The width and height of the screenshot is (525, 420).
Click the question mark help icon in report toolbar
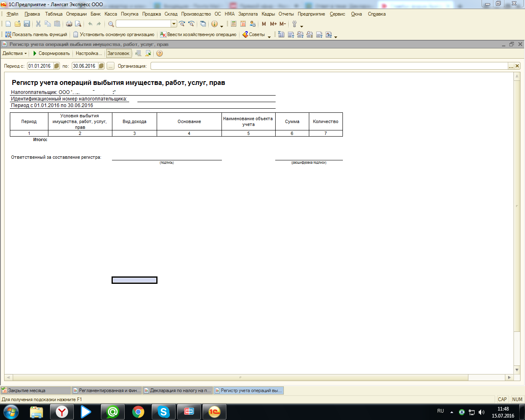160,53
